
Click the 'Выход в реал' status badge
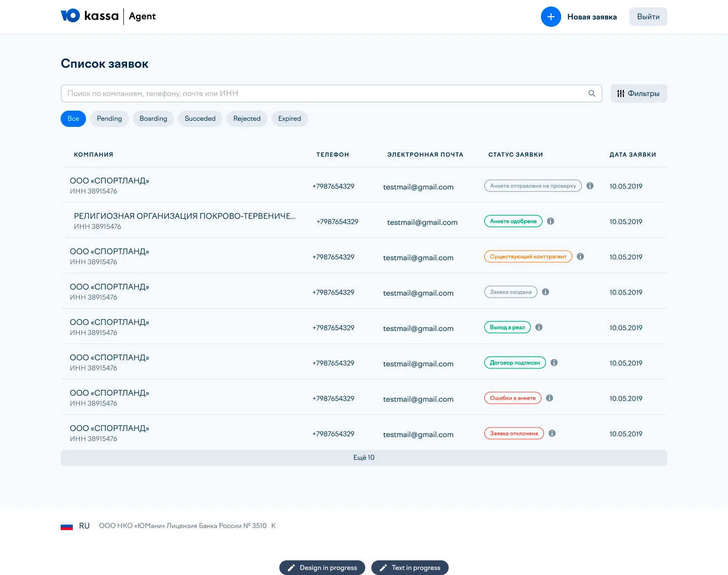pyautogui.click(x=507, y=327)
